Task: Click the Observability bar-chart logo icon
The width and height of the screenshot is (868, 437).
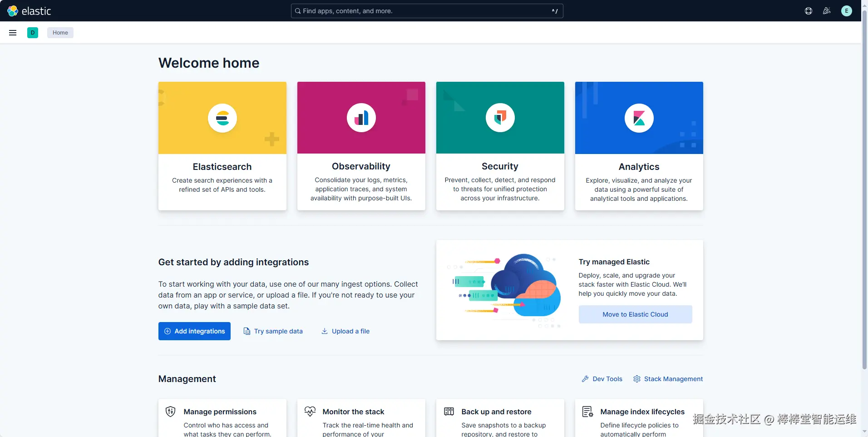Action: coord(361,118)
